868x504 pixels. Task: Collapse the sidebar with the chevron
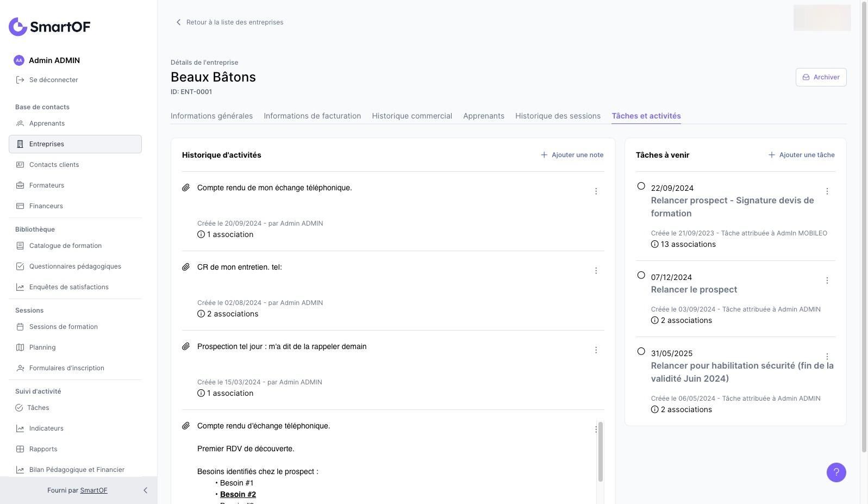[145, 490]
